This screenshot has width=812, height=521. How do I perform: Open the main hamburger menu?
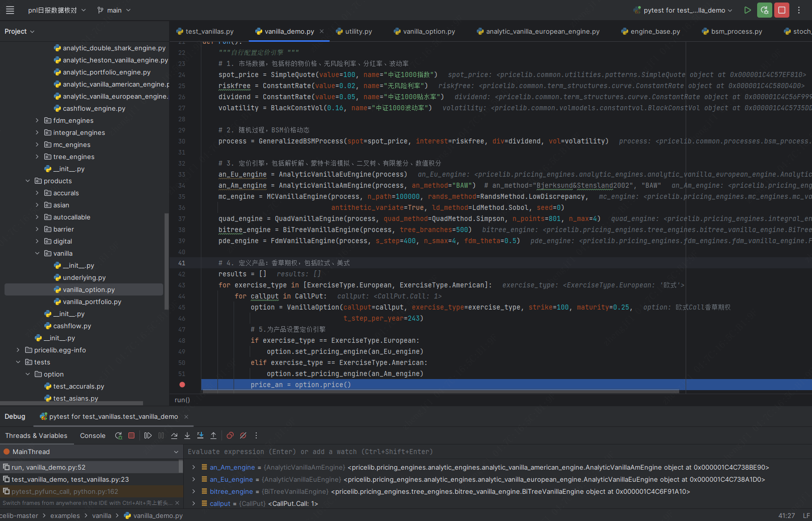coord(10,10)
